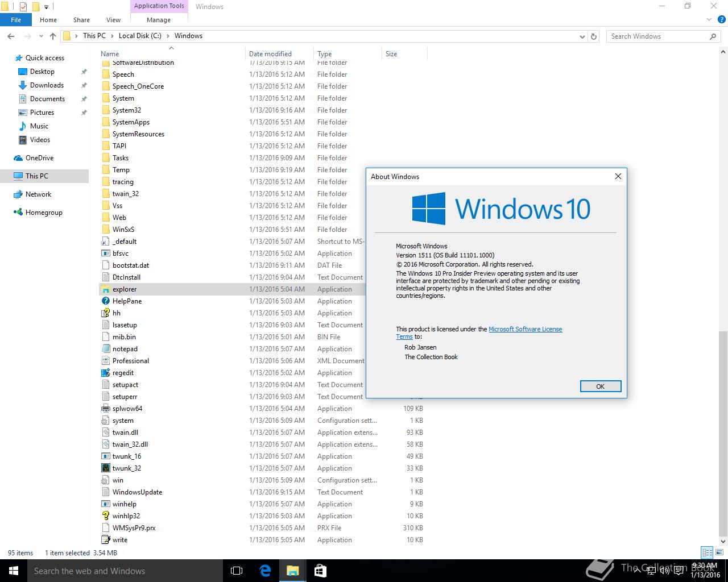728x582 pixels.
Task: Switch to large icons view layout
Action: (719, 552)
